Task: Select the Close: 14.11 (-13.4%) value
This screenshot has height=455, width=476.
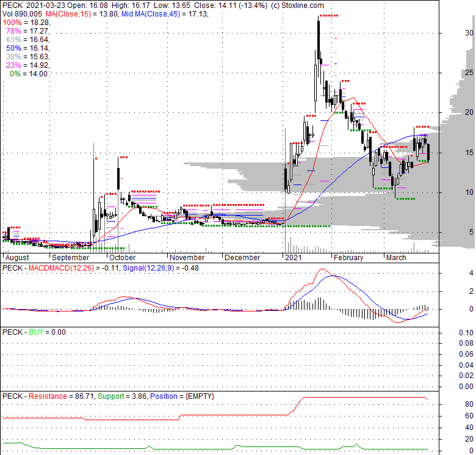Action: (231, 5)
